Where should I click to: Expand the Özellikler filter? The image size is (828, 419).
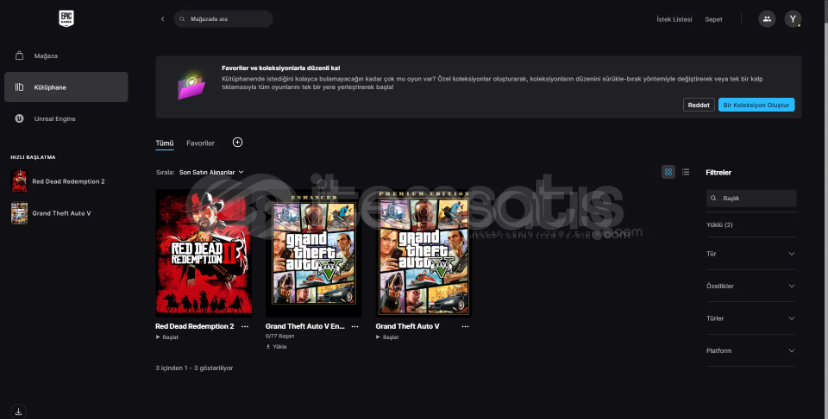[x=750, y=286]
